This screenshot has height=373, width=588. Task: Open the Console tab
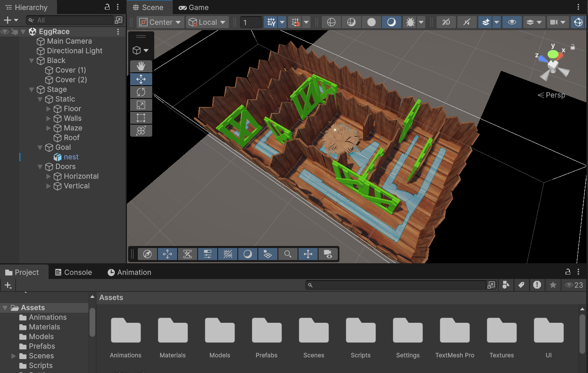coord(73,272)
